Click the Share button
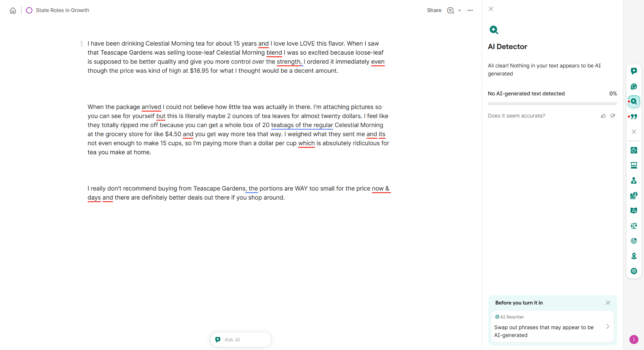Viewport: 644px width, 350px height. coord(434,10)
